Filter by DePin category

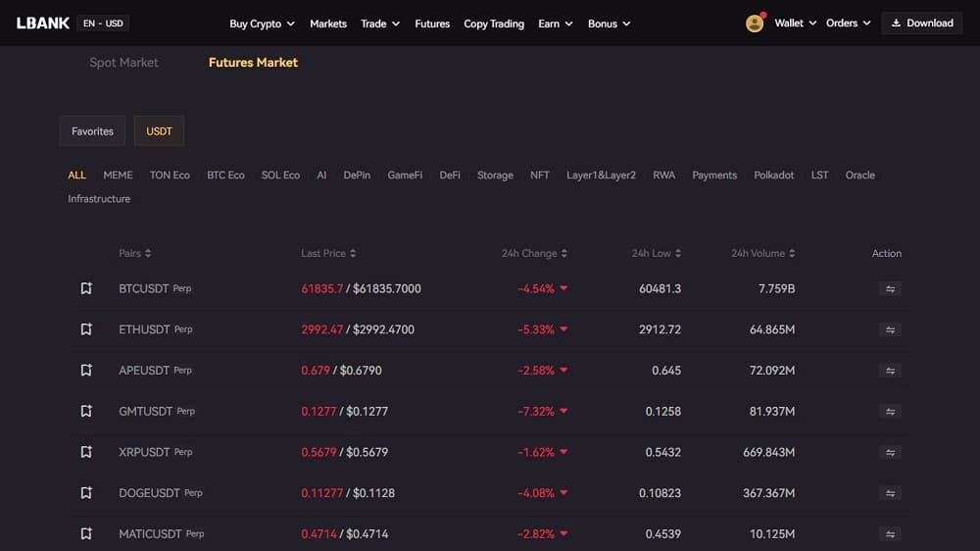point(357,175)
